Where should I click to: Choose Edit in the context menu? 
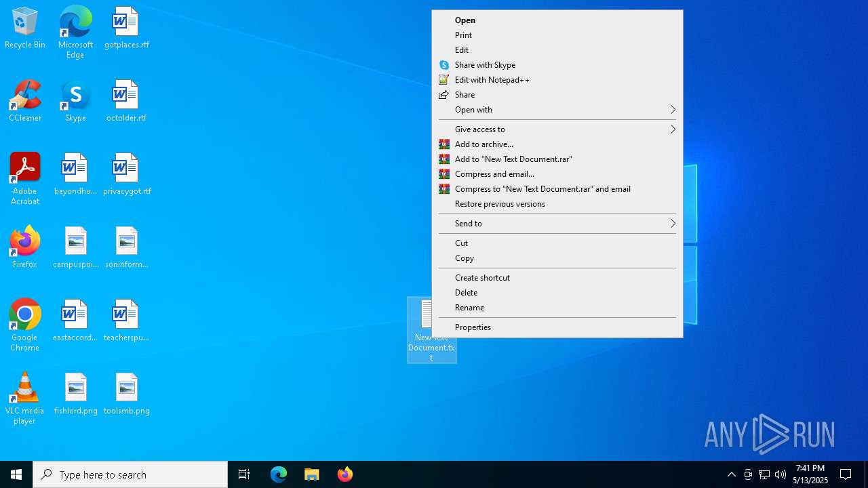557,50
